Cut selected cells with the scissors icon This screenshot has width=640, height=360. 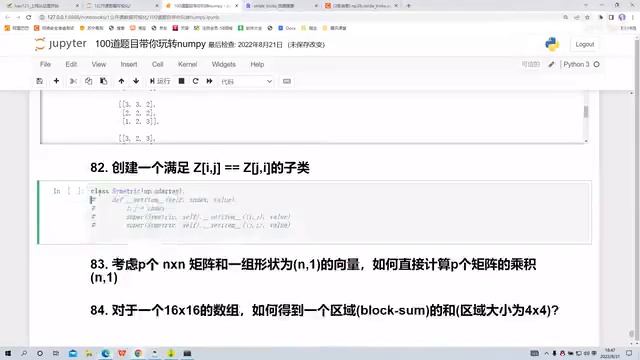coord(73,81)
